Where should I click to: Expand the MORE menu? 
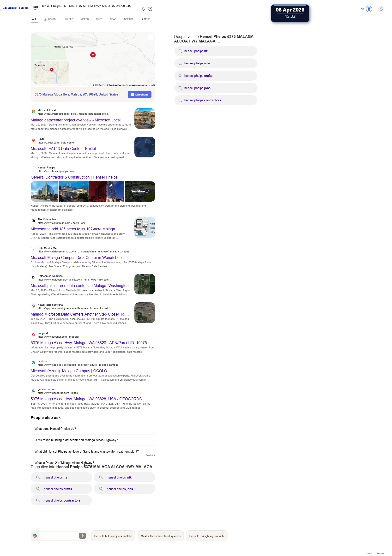coord(146,19)
